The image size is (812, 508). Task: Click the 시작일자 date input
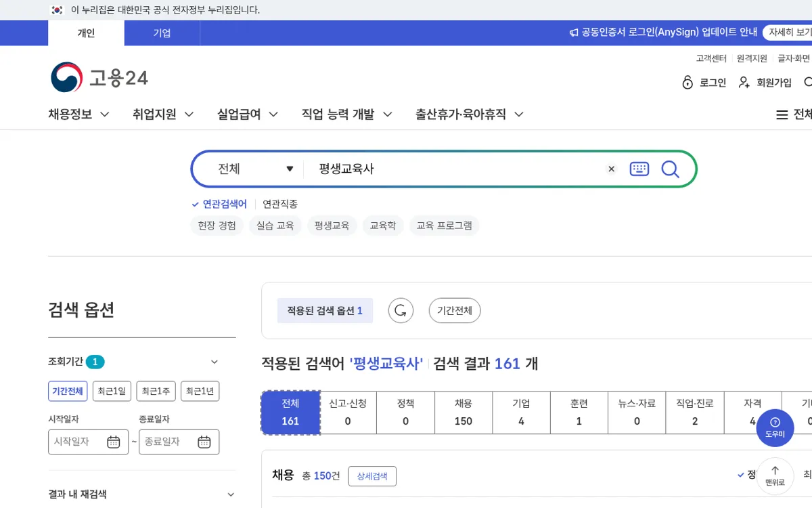click(x=88, y=442)
